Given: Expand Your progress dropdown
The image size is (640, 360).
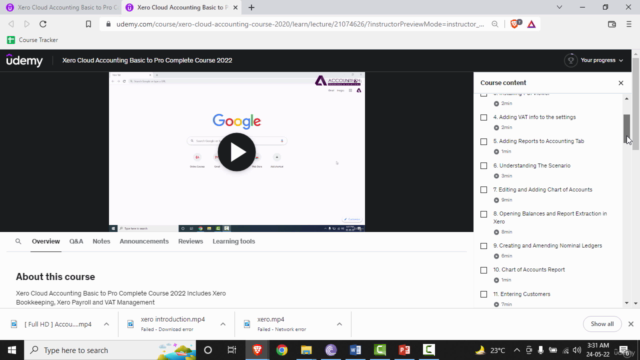Looking at the screenshot, I should tap(602, 60).
